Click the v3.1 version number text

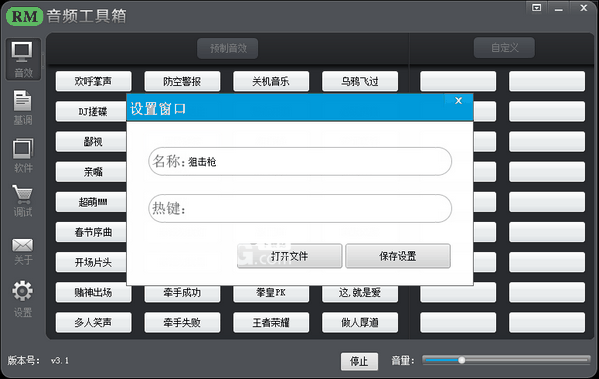pyautogui.click(x=60, y=361)
